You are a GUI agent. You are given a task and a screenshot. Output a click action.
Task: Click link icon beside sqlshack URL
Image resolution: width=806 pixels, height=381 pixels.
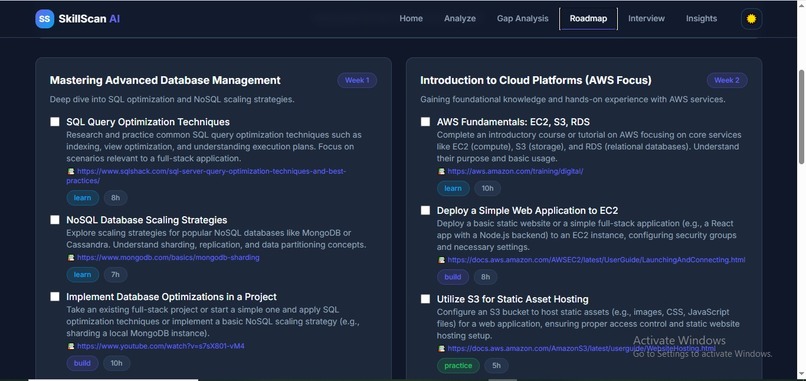point(71,171)
